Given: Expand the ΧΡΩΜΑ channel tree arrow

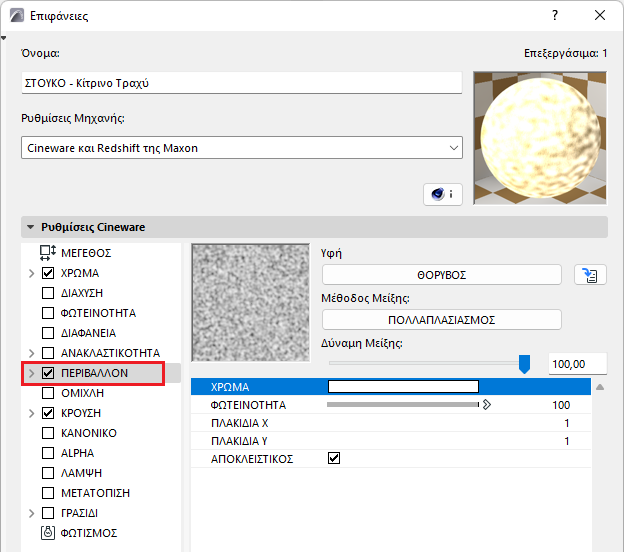Looking at the screenshot, I should point(31,273).
